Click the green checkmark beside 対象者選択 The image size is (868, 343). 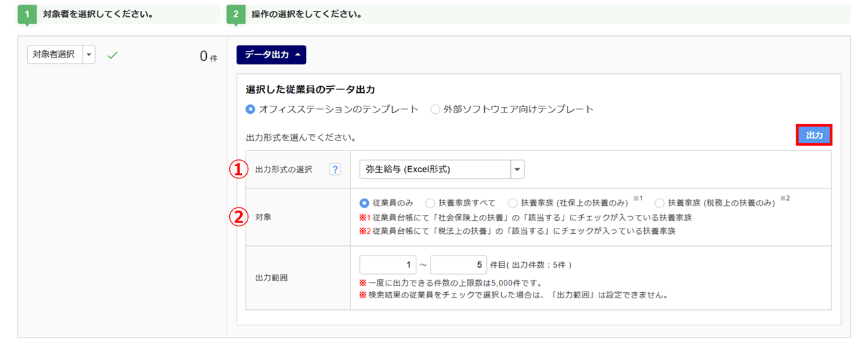113,56
